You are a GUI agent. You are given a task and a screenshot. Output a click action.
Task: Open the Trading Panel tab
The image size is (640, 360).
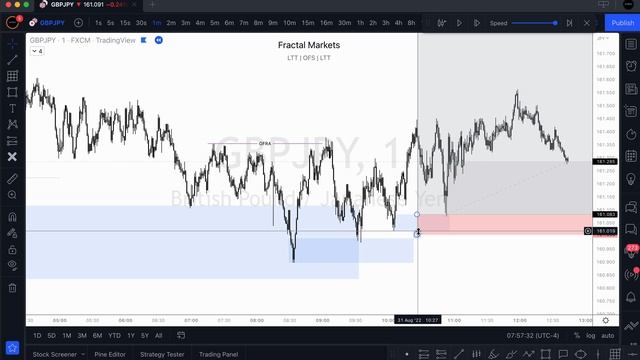pyautogui.click(x=218, y=354)
